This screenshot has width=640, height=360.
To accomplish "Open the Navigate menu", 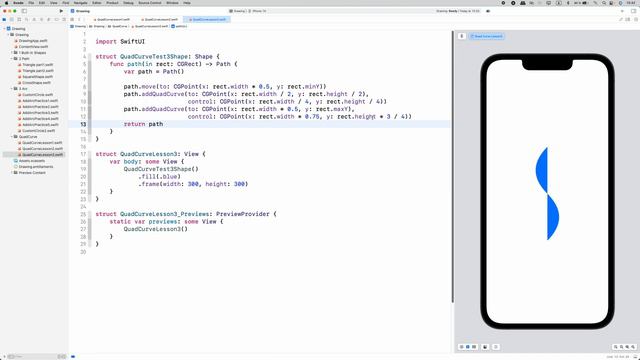I will 80,3.
